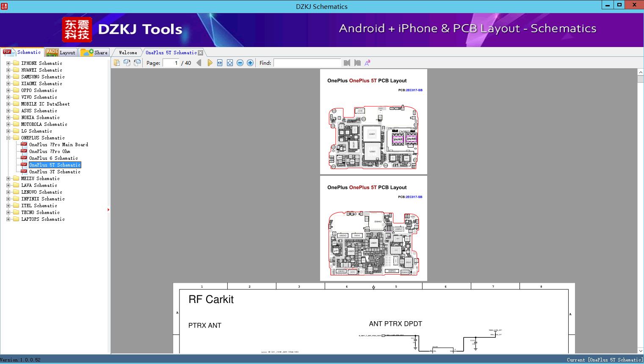This screenshot has width=644, height=364.
Task: Zoom in with the plus icon
Action: click(x=250, y=63)
